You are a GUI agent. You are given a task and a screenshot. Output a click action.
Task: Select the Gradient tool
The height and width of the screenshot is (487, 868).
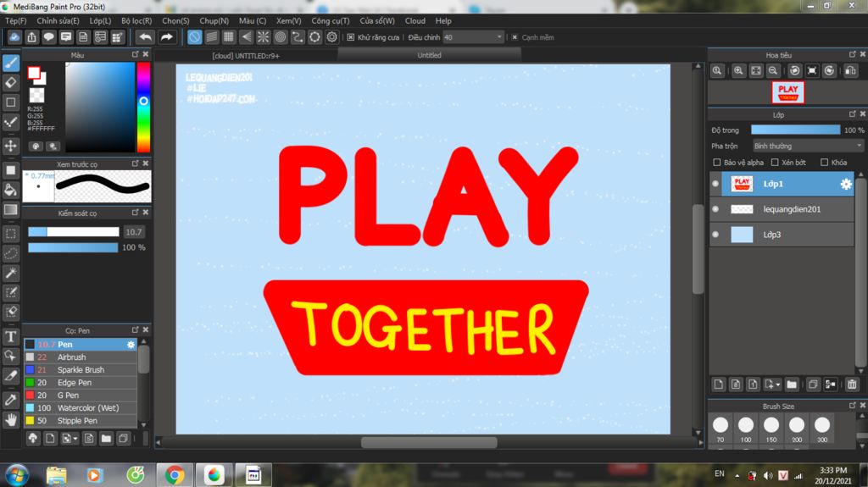[x=11, y=210]
